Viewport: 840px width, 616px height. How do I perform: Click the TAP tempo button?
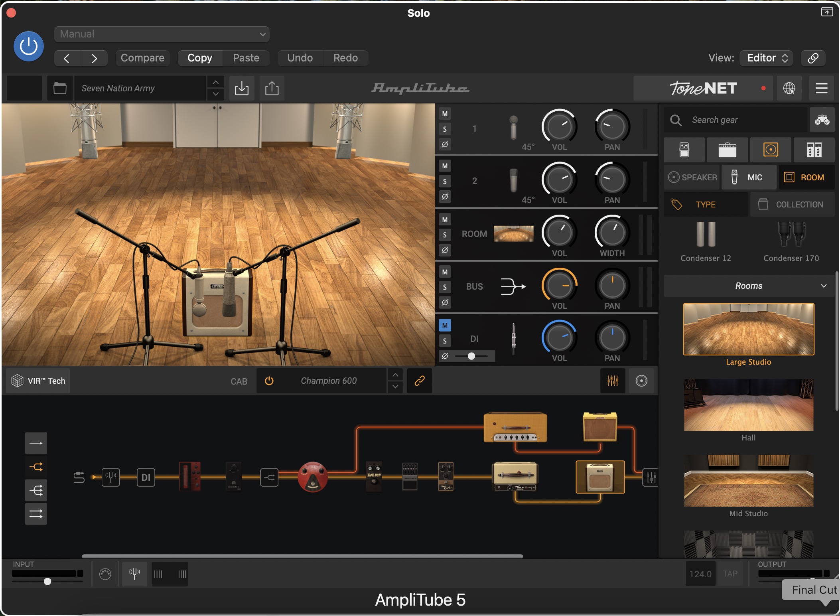click(730, 574)
